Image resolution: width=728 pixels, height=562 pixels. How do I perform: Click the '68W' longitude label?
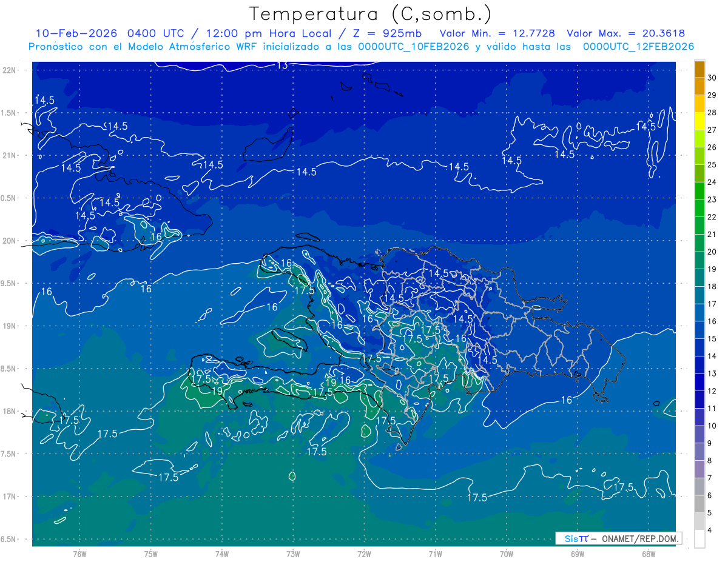click(x=649, y=554)
